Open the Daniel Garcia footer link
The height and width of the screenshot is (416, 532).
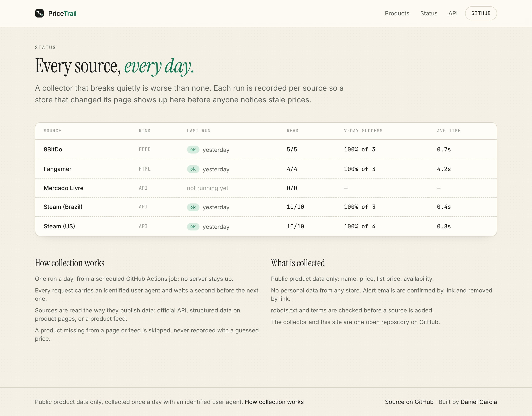(x=479, y=402)
